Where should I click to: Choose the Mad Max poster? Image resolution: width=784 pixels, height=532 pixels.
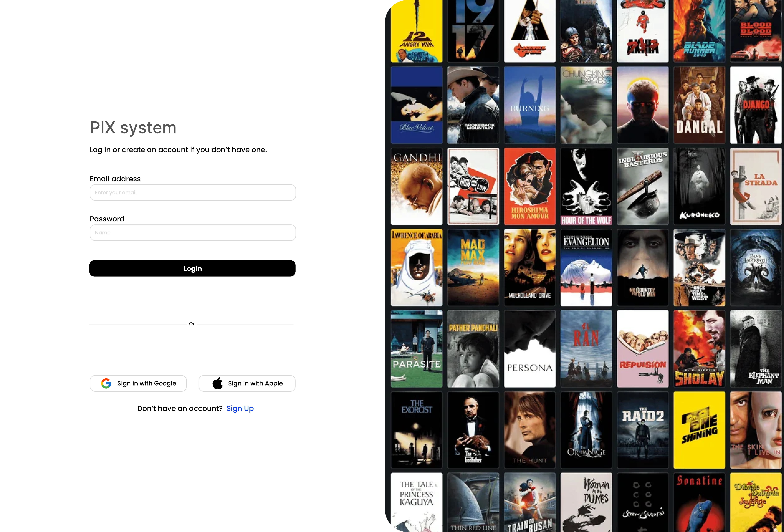[473, 268]
